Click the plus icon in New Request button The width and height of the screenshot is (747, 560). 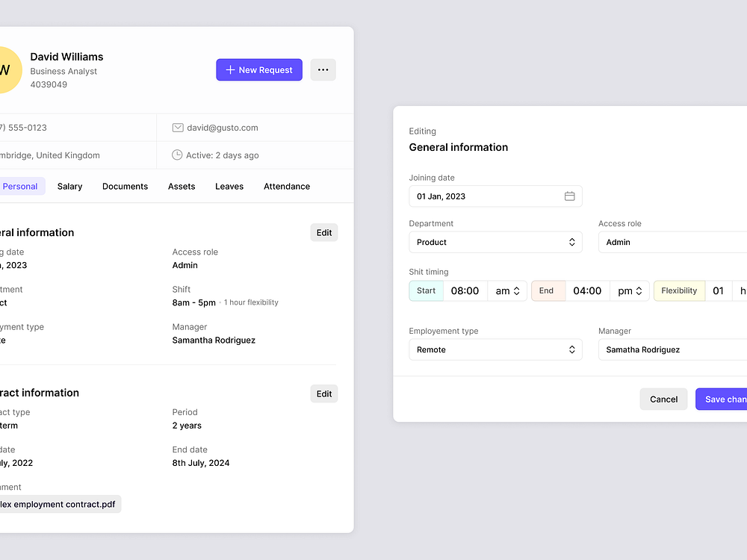[x=229, y=69]
